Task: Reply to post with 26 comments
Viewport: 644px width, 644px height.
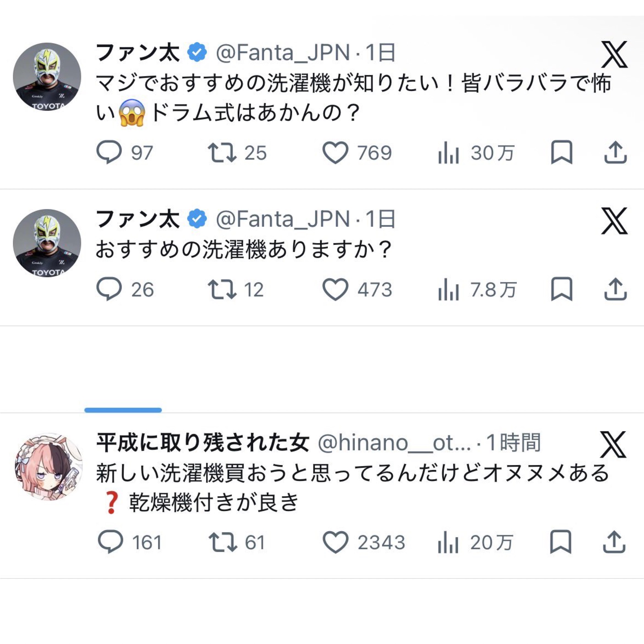Action: pos(109,289)
